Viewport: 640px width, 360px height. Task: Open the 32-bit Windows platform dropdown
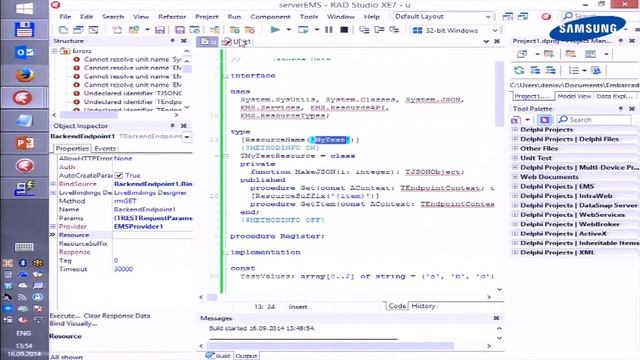[x=495, y=31]
